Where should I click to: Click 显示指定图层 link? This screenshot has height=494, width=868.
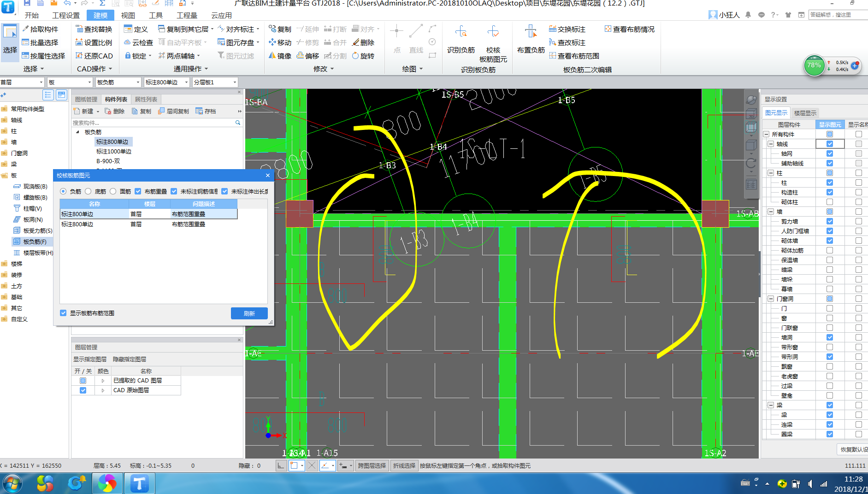coord(90,359)
